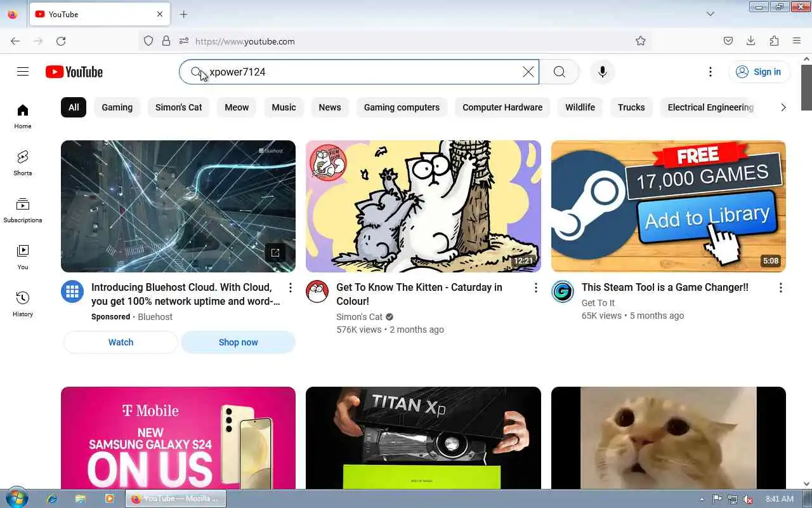
Task: Filter by the Trucks chip
Action: (x=631, y=107)
